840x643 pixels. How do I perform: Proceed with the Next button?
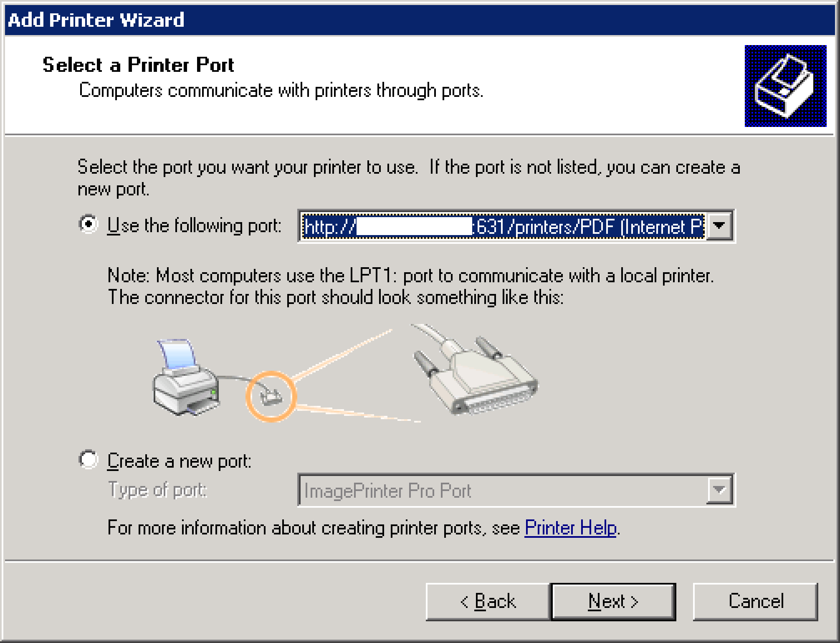point(613,601)
